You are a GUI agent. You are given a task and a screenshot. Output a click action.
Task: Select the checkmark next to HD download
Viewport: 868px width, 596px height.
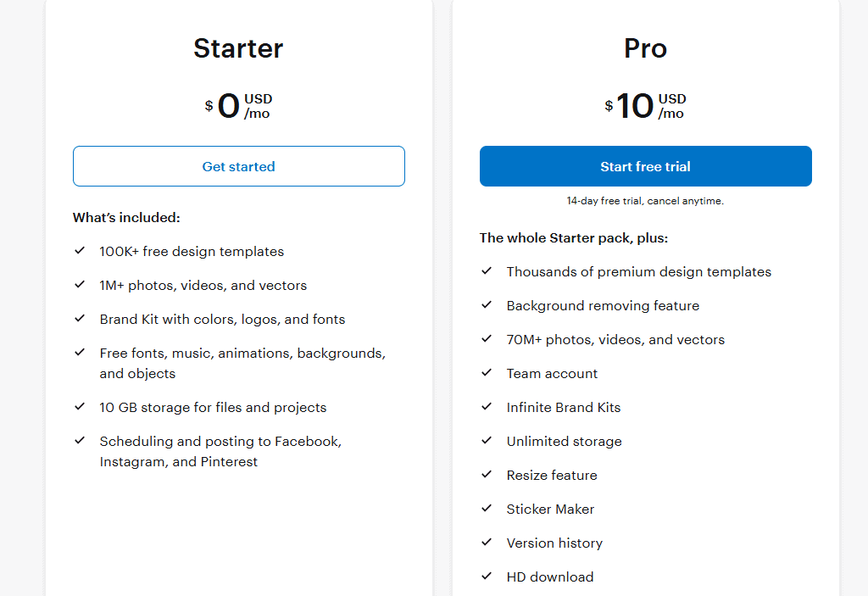[487, 577]
